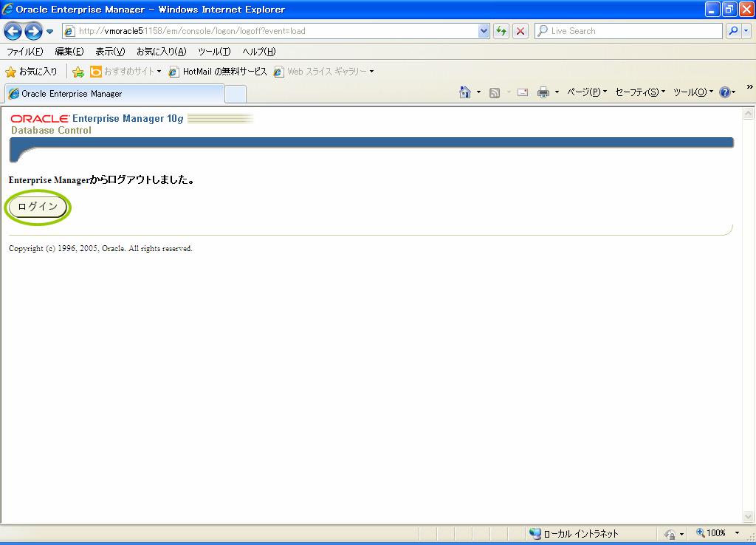
Task: Open the ツール(O) command menu
Action: point(693,92)
